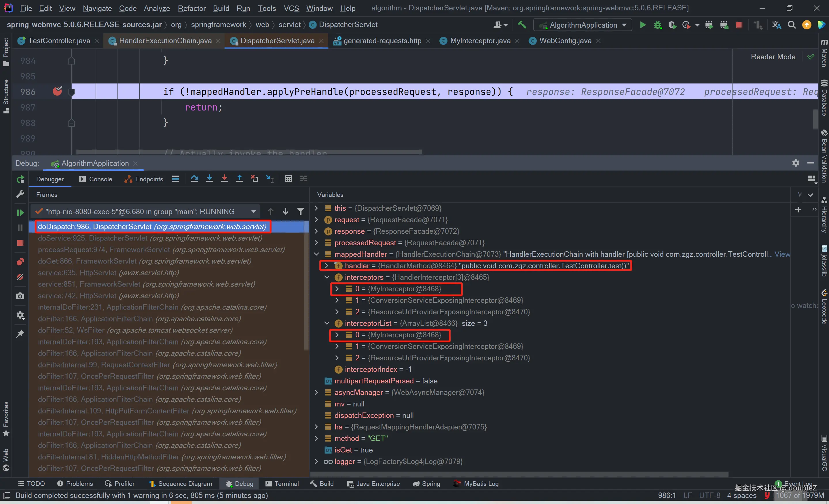
Task: Click the Build project hammer icon
Action: tap(522, 25)
